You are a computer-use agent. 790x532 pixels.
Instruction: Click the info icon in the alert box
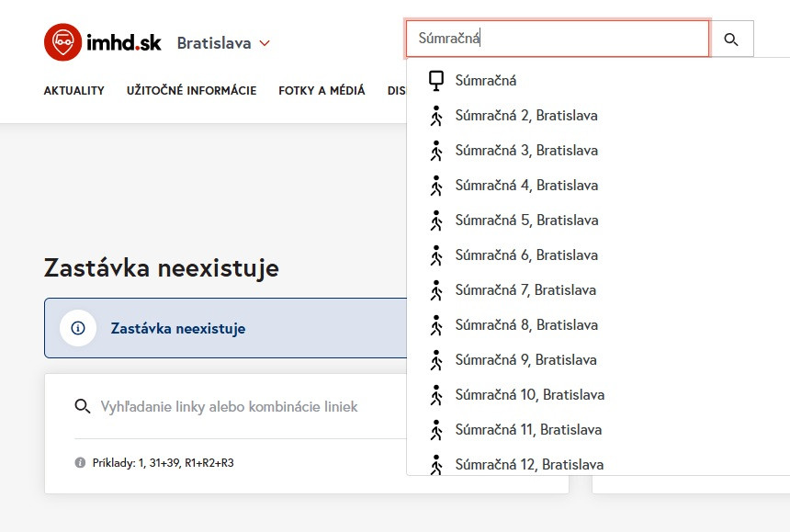coord(78,328)
